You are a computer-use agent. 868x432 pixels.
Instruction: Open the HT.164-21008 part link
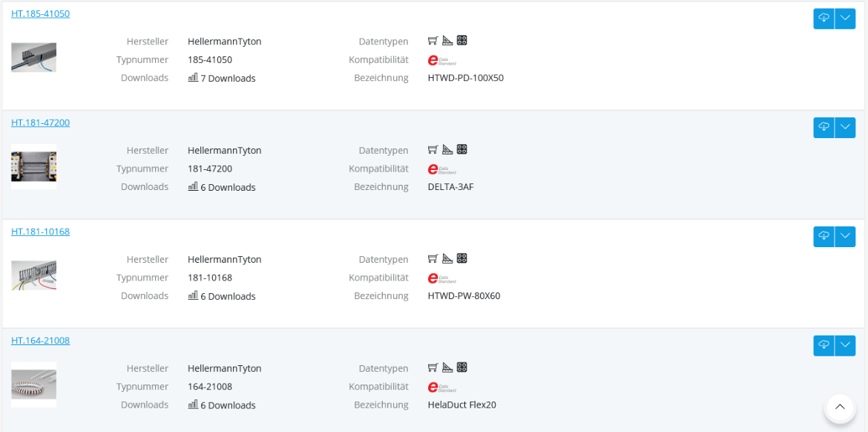(40, 341)
